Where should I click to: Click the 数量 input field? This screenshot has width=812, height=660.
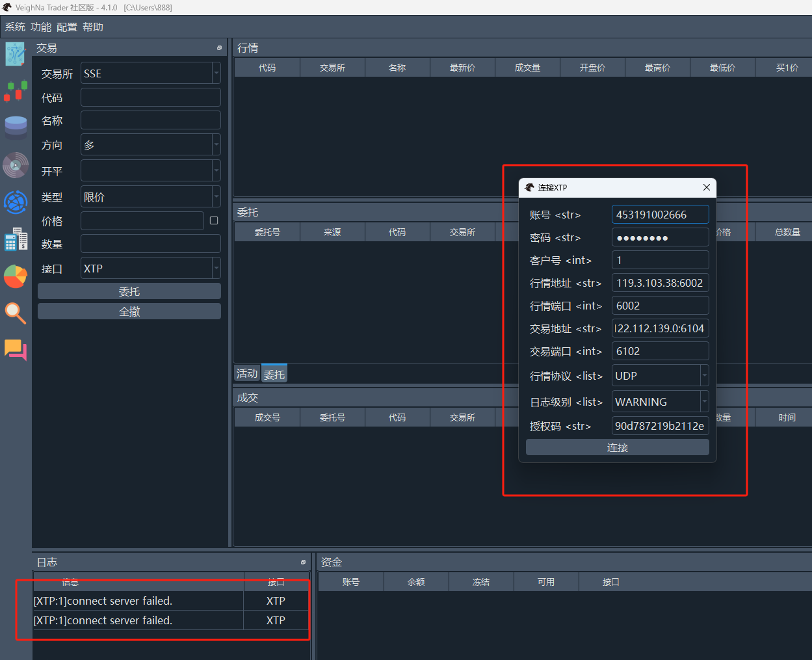pos(151,244)
